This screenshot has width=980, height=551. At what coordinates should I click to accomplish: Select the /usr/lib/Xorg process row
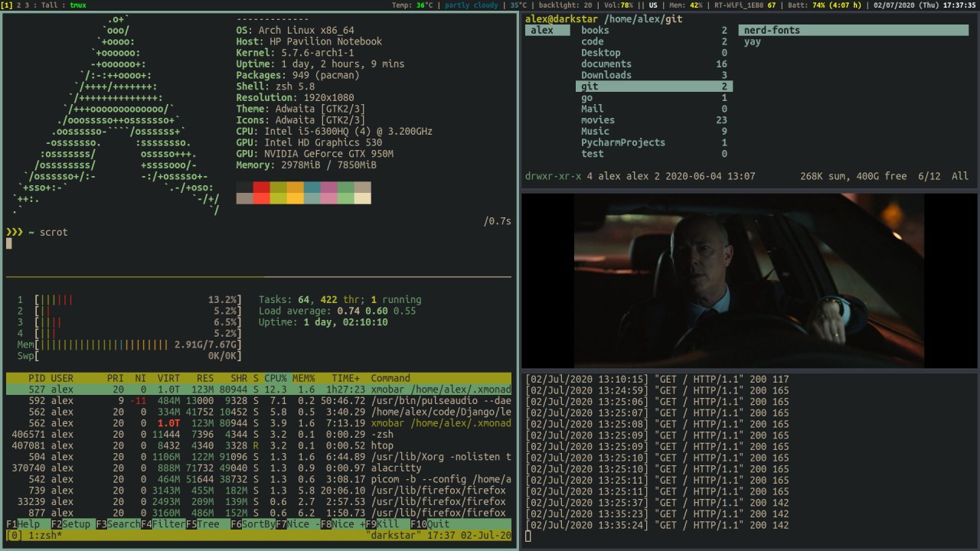point(259,457)
